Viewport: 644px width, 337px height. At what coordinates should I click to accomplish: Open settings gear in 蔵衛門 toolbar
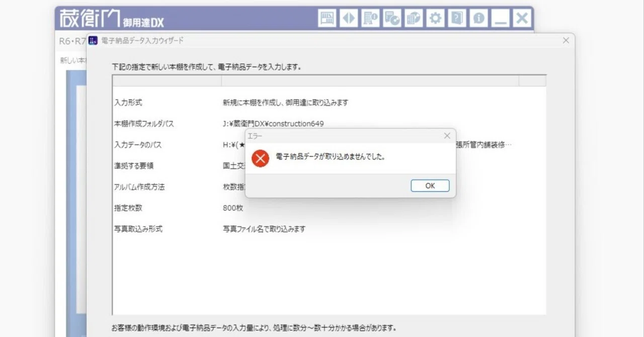click(436, 19)
